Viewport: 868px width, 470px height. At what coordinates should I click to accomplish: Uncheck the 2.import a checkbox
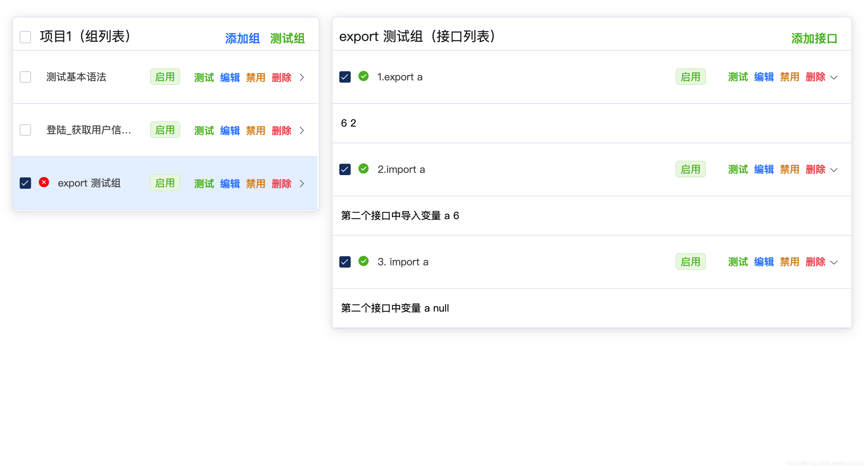[345, 169]
